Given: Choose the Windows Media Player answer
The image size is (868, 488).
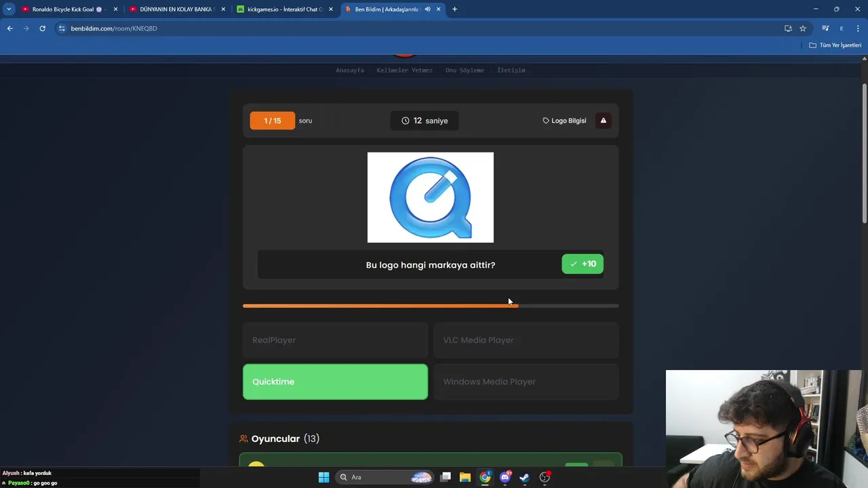Looking at the screenshot, I should [526, 382].
